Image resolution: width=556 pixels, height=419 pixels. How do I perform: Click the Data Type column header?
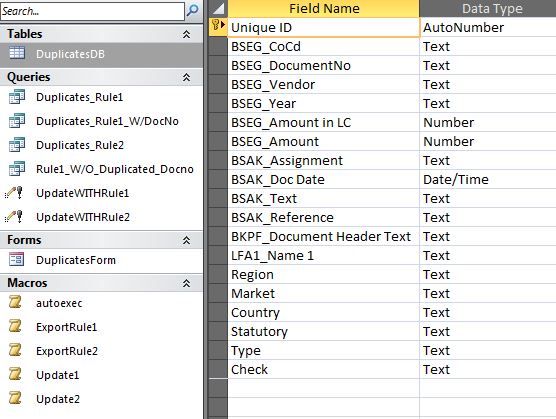coord(488,9)
